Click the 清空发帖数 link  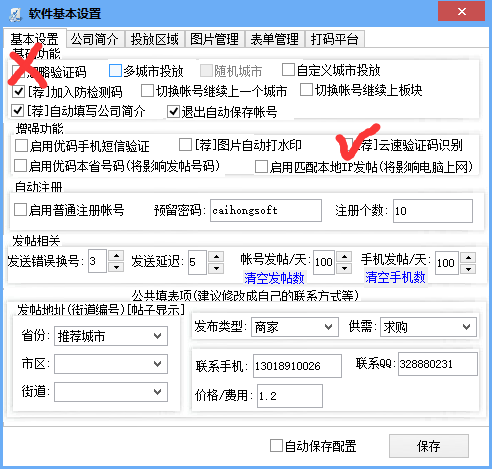tap(274, 278)
